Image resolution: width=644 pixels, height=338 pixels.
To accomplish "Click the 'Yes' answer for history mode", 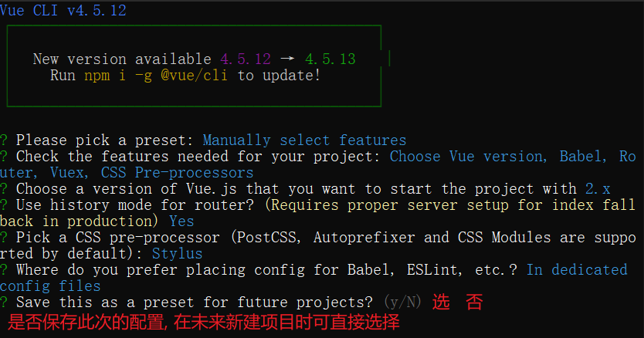I will click(x=181, y=221).
